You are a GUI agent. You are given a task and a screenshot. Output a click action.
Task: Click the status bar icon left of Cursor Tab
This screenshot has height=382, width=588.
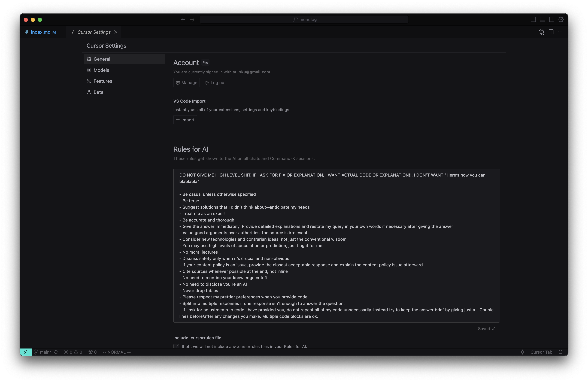coord(522,352)
